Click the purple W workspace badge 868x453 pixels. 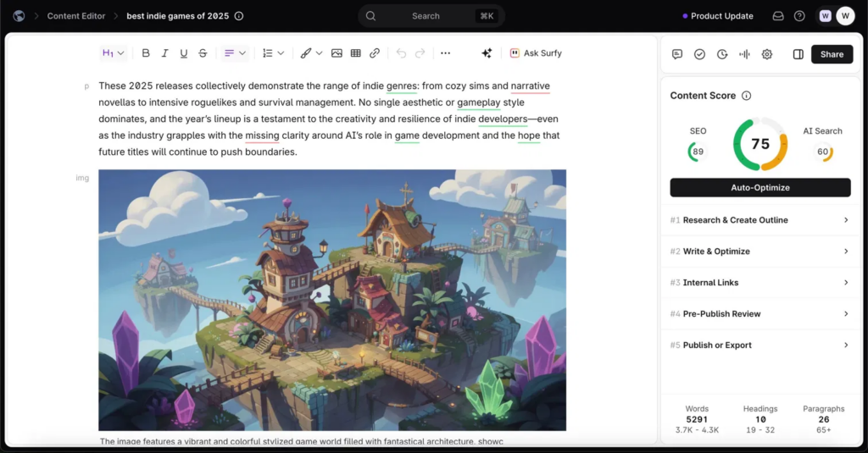pyautogui.click(x=826, y=16)
